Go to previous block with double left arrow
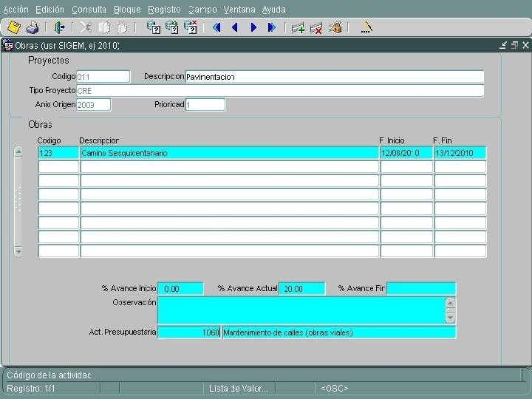 point(216,27)
